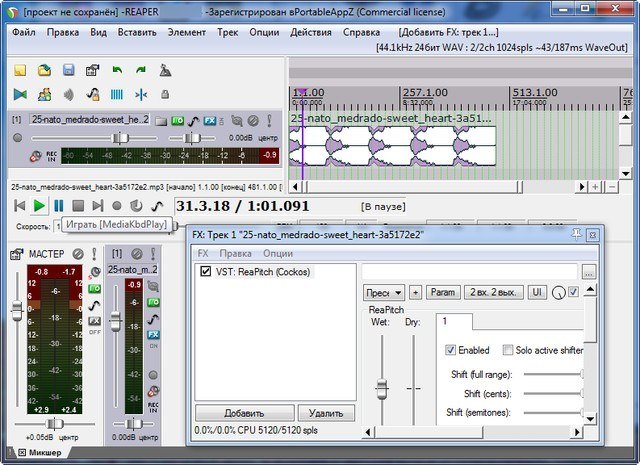
Task: Toggle the metronome icon in toolbar
Action: pos(164,71)
